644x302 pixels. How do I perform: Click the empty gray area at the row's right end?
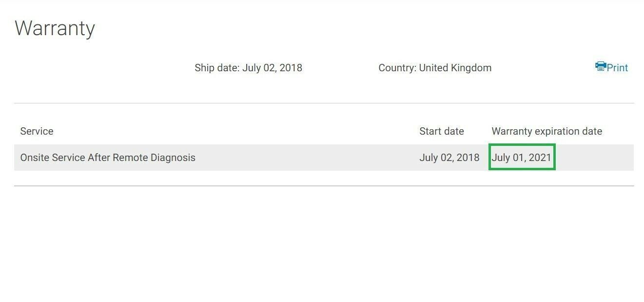595,158
